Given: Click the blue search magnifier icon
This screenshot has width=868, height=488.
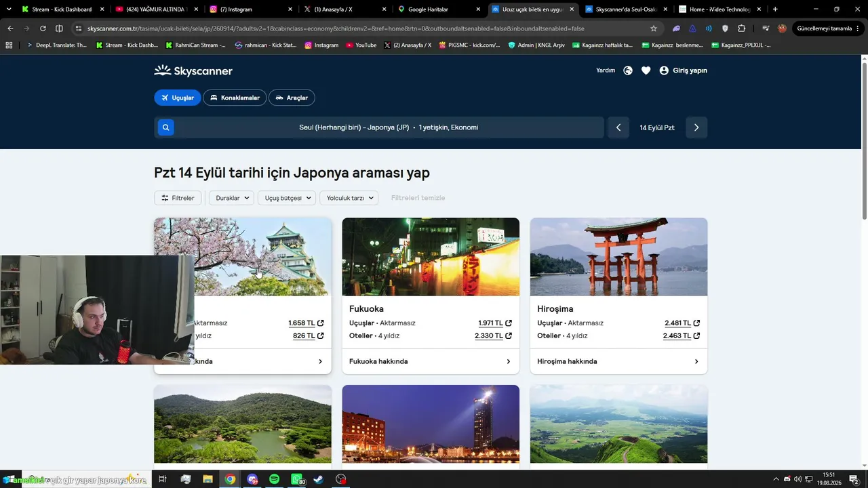Looking at the screenshot, I should click(x=166, y=127).
